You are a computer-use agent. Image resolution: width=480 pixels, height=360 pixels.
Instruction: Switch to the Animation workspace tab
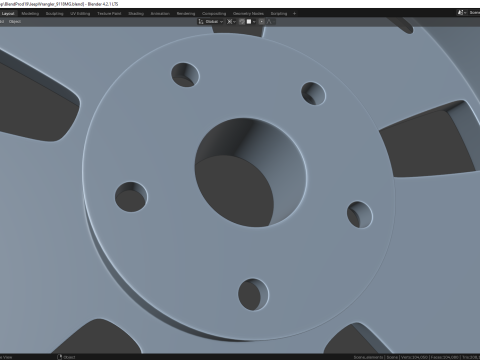pos(160,14)
